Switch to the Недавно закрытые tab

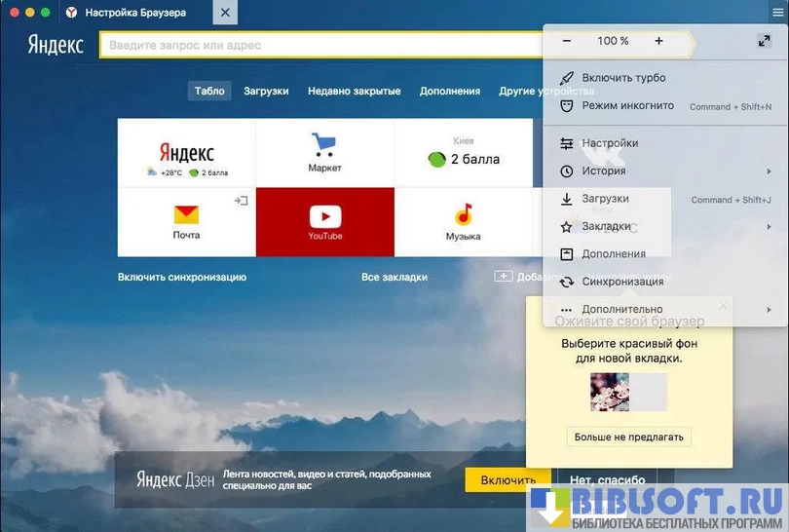point(354,91)
